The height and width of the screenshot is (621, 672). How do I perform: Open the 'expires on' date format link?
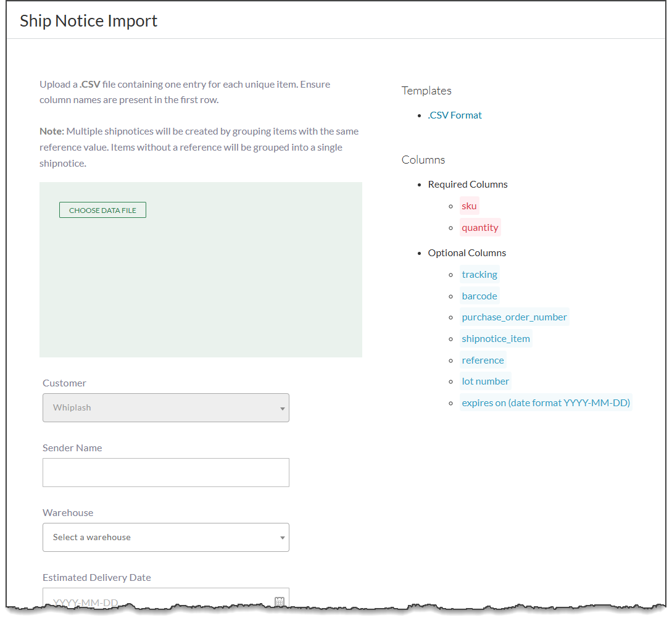(x=545, y=402)
